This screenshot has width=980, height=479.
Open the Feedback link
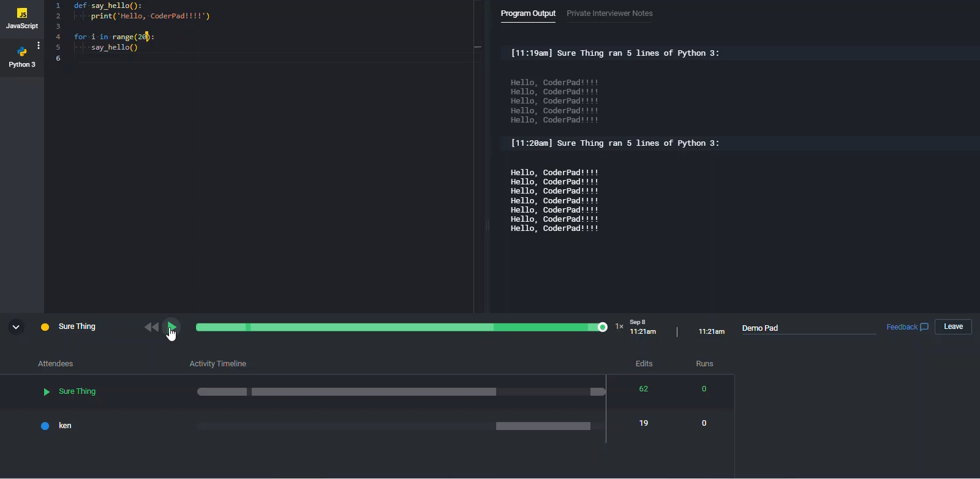pyautogui.click(x=902, y=327)
